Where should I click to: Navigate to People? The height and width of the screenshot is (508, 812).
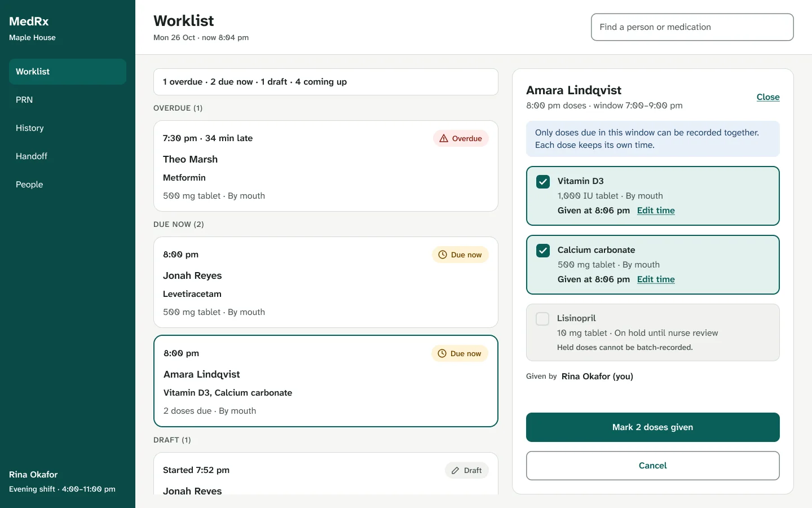(68, 185)
